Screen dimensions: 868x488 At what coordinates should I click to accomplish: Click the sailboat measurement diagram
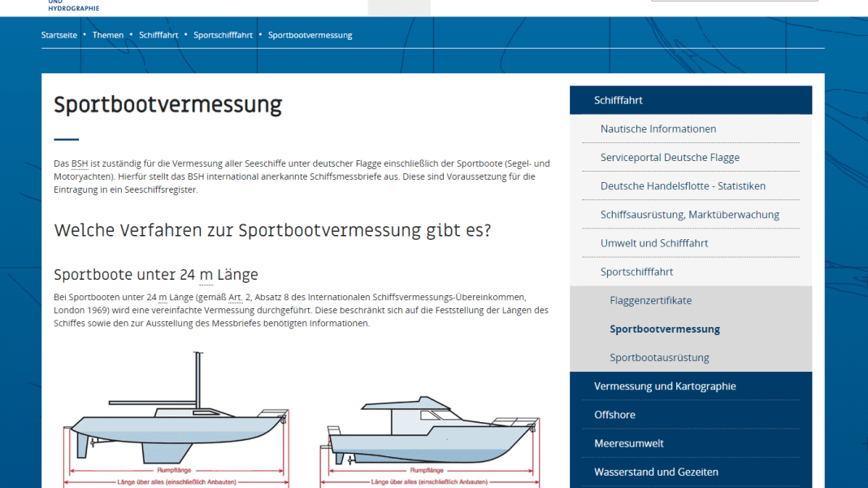(x=176, y=420)
